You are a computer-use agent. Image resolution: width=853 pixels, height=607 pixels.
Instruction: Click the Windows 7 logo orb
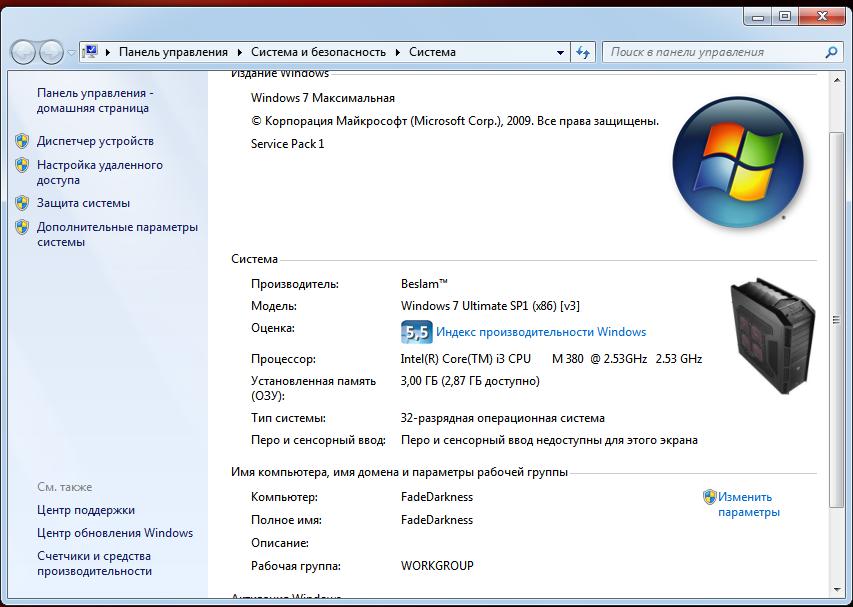738,162
